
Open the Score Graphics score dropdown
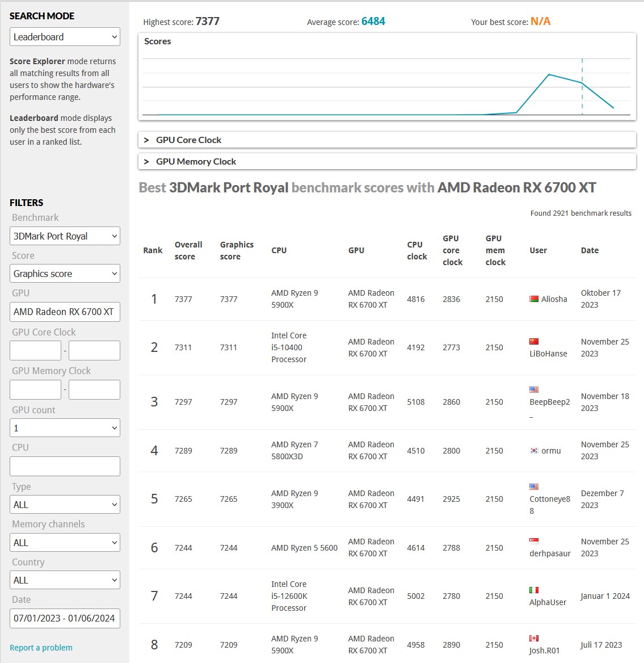(65, 274)
